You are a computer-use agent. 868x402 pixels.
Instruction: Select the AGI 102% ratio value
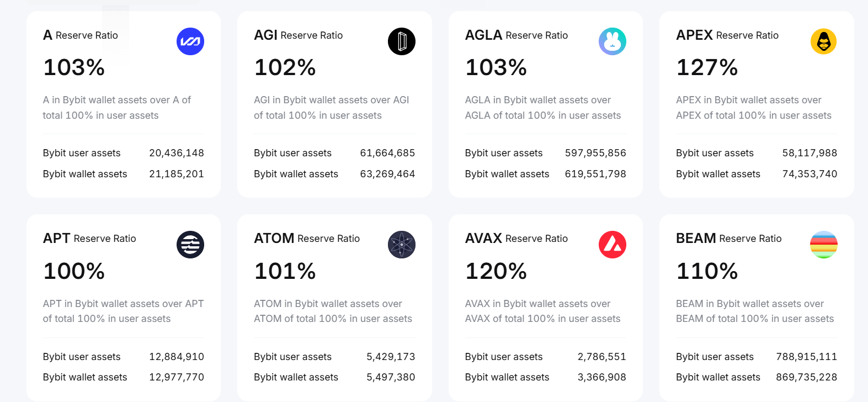(x=285, y=68)
